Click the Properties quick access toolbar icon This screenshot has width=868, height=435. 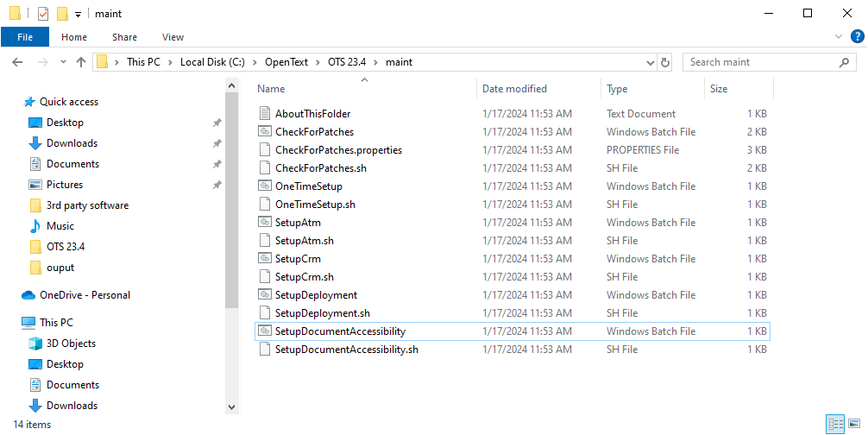[42, 14]
